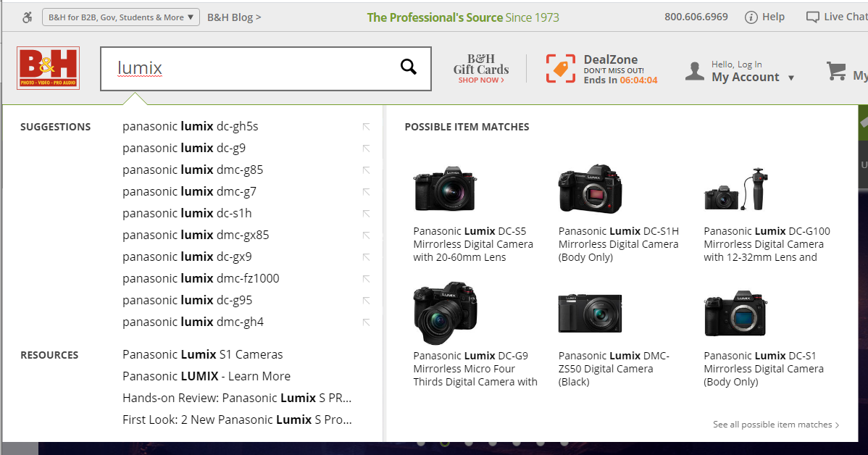Choose suggestion panasonic lumix dmc-gh4
This screenshot has height=455, width=868.
193,322
